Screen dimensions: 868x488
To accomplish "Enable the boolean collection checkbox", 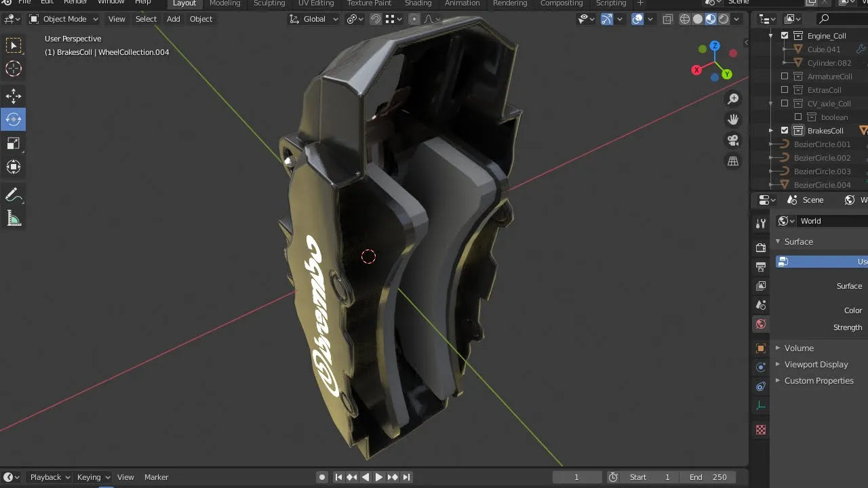I will click(798, 117).
